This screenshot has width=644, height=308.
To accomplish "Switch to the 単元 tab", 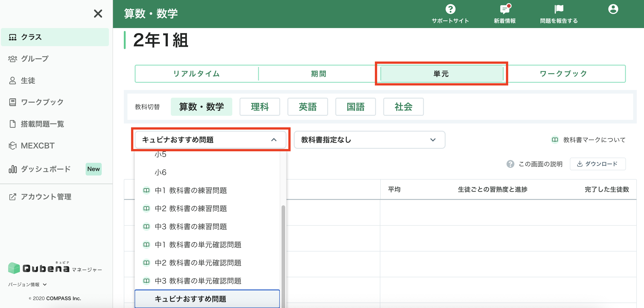I will (441, 74).
